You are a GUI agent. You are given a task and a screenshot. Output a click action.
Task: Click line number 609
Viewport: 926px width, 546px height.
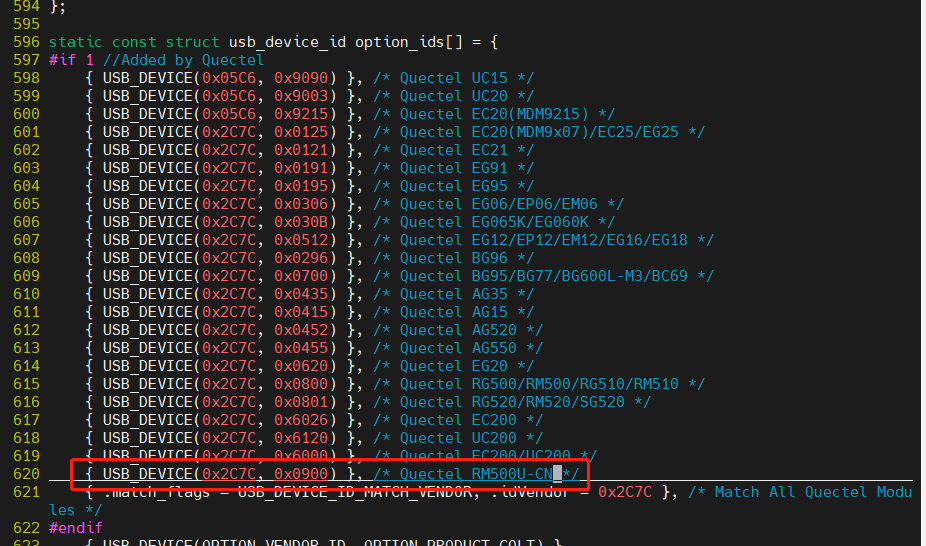[x=27, y=276]
